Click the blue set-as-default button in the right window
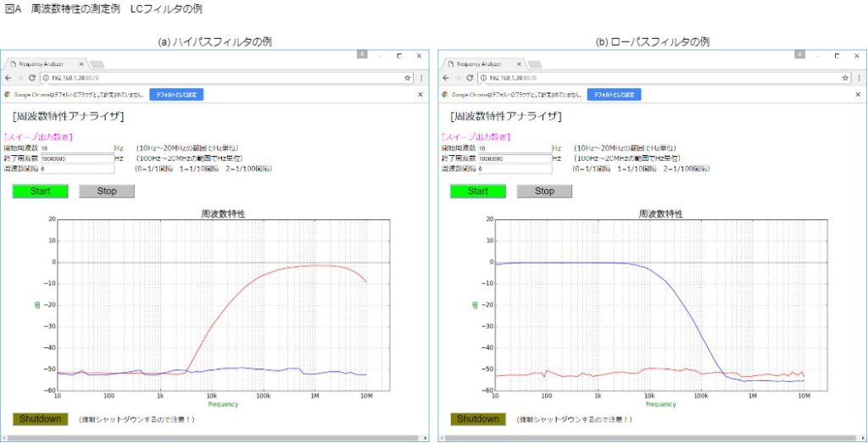Screen dimensions: 868x443 [614, 94]
